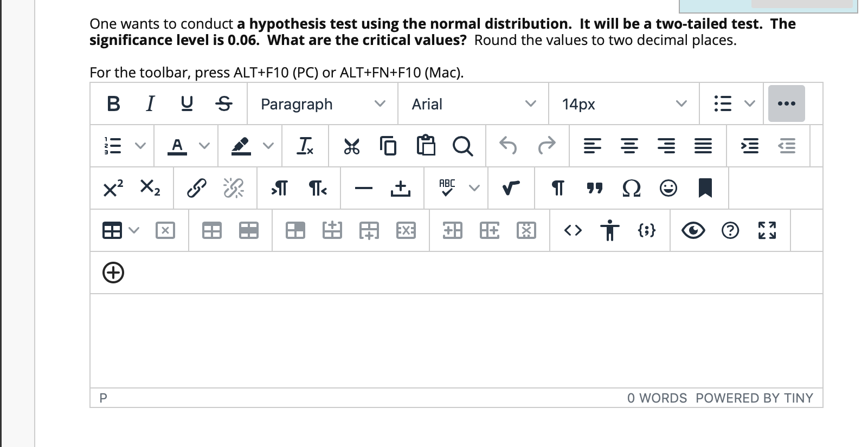Open table row properties
The image size is (868, 447).
pyautogui.click(x=249, y=230)
